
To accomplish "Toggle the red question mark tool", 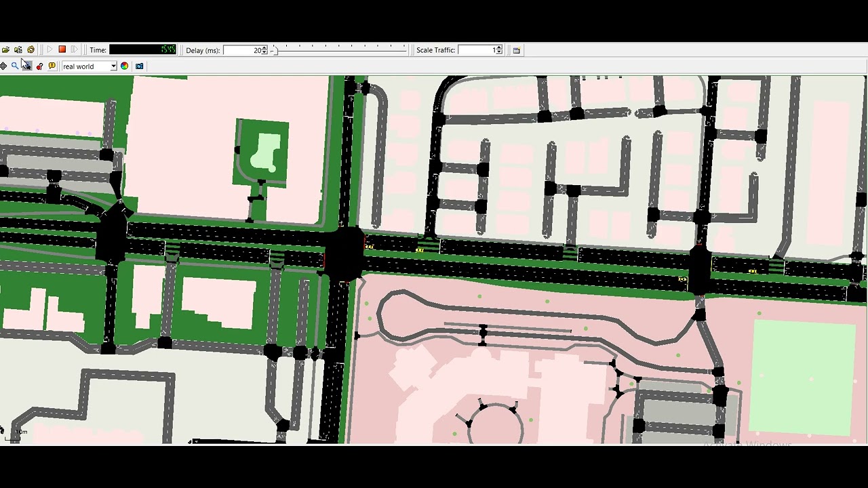I will click(x=39, y=66).
